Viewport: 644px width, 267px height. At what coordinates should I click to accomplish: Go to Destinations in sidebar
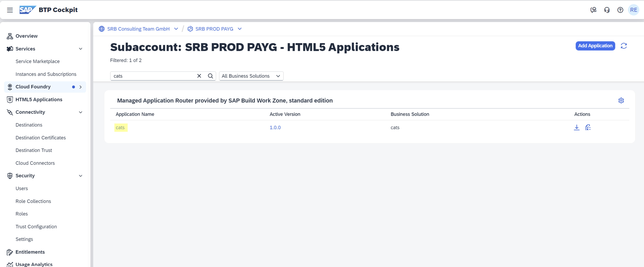click(29, 125)
